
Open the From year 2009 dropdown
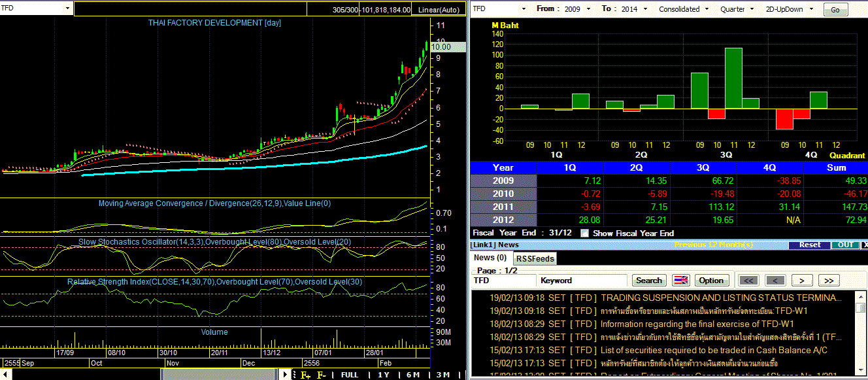(588, 9)
